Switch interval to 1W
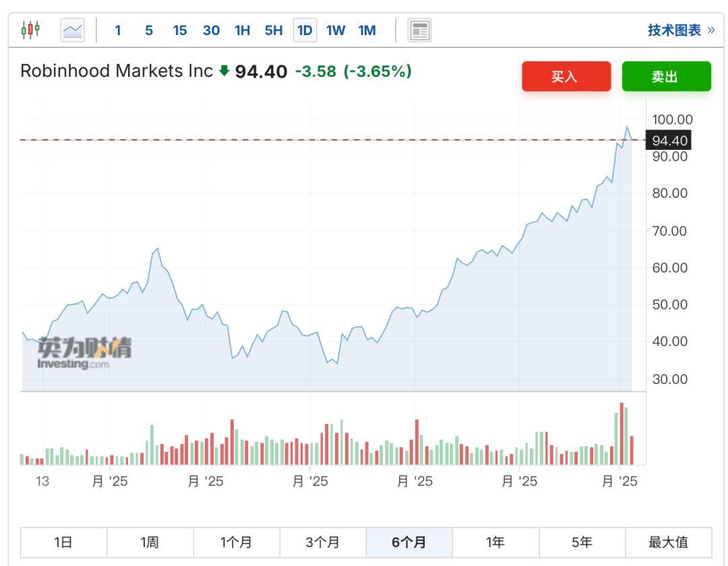Screen dimensions: 728x566 click(x=336, y=30)
